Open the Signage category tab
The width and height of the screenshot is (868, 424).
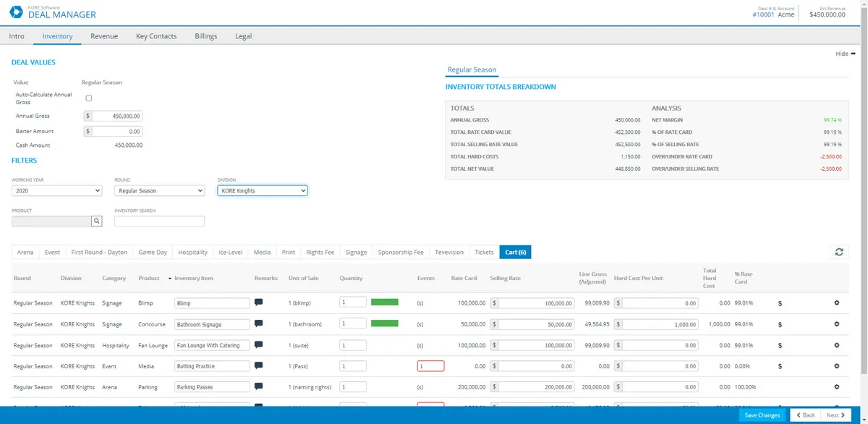click(356, 252)
